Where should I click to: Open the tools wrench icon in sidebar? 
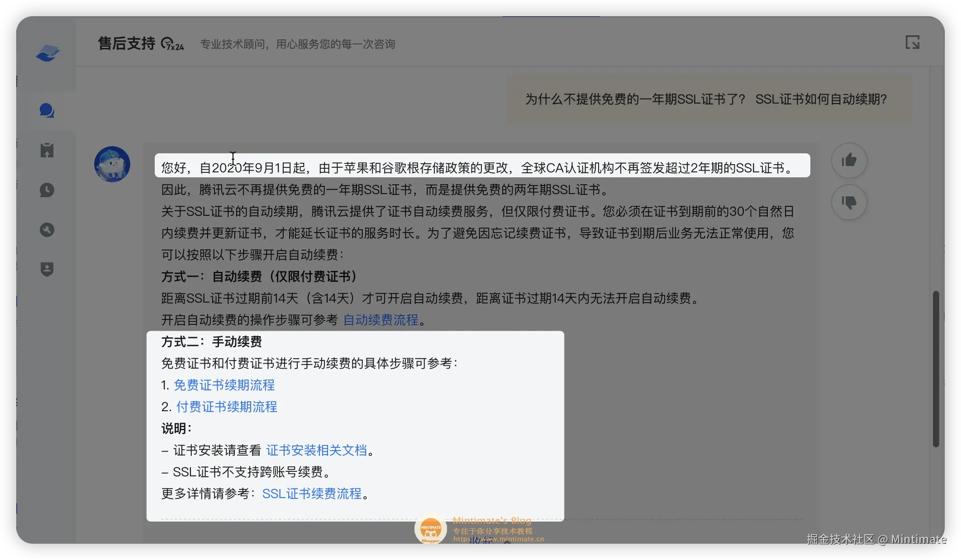47,229
